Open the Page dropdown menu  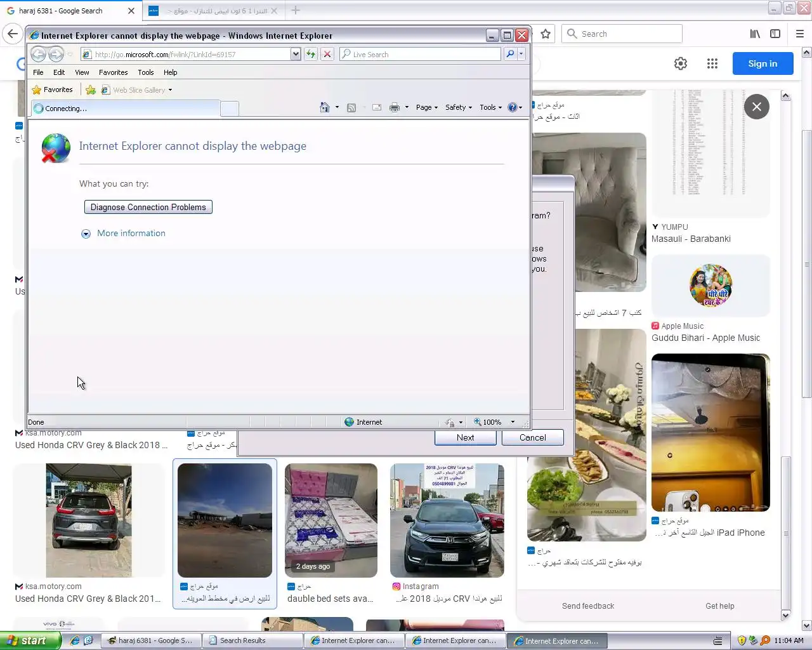(427, 107)
